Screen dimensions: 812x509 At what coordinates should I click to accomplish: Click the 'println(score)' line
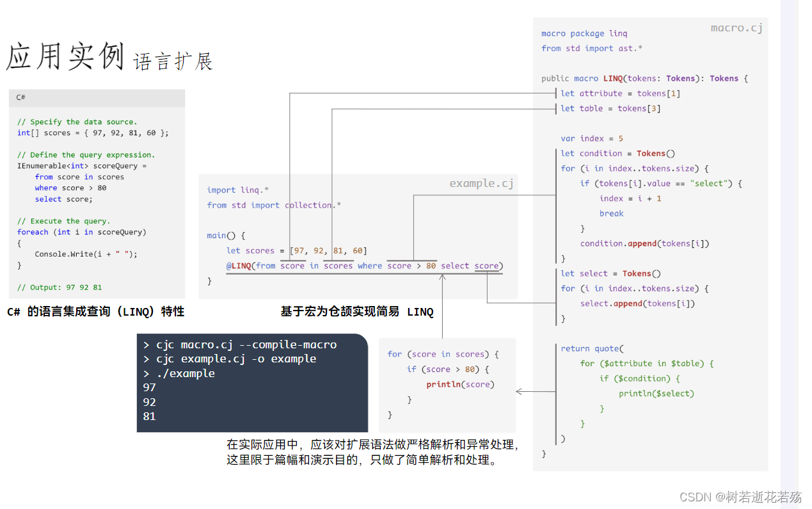[x=460, y=385]
